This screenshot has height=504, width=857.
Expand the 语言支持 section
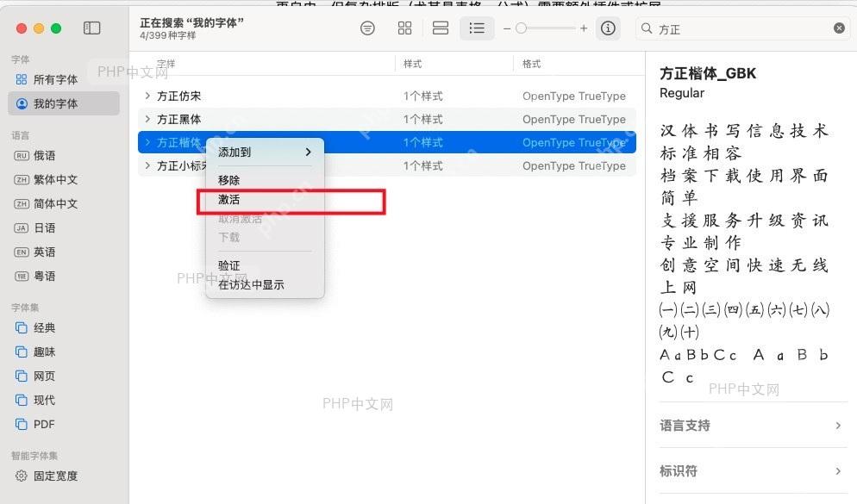[x=753, y=426]
